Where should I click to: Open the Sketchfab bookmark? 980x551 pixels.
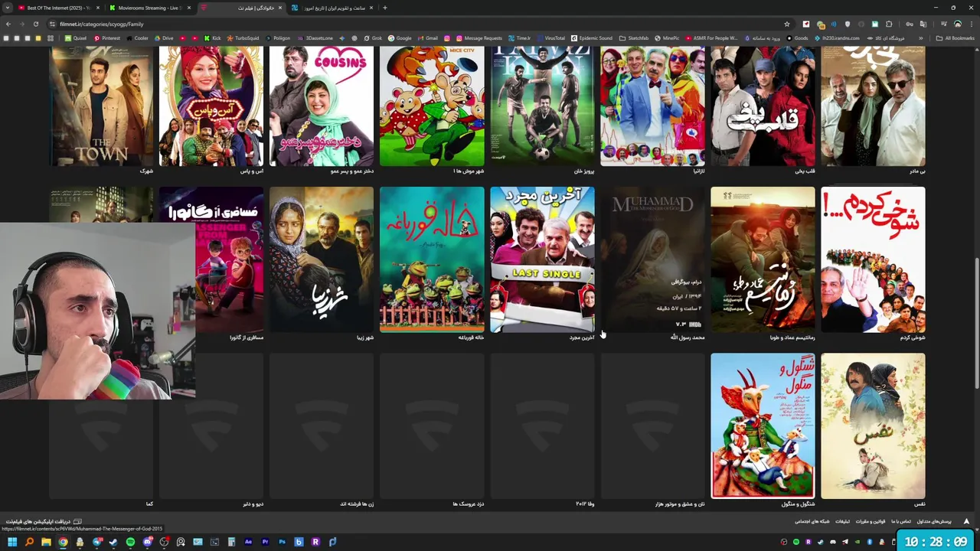pyautogui.click(x=633, y=38)
